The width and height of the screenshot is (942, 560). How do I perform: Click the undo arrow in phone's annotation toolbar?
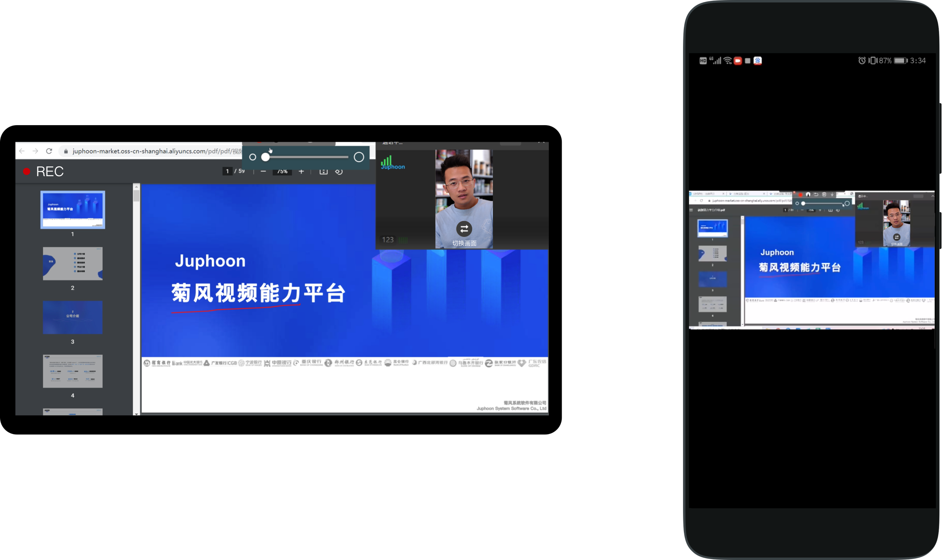[x=816, y=194]
